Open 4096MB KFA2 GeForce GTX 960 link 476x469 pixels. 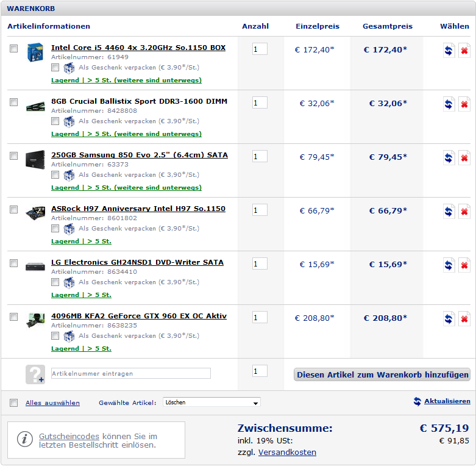139,316
